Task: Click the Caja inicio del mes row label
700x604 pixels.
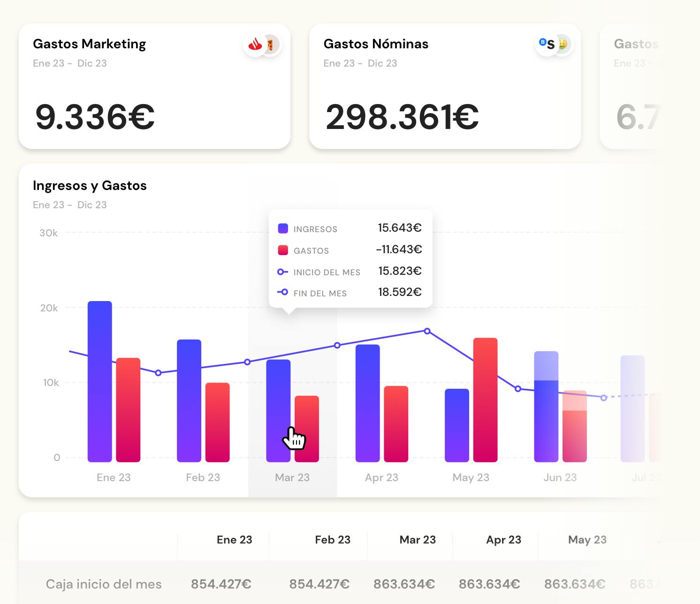Action: click(x=104, y=584)
